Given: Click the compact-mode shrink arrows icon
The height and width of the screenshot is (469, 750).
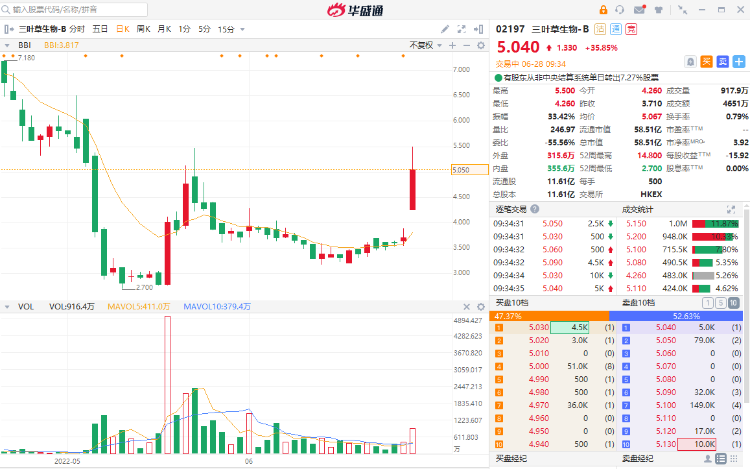Looking at the screenshot, I should pos(683,10).
